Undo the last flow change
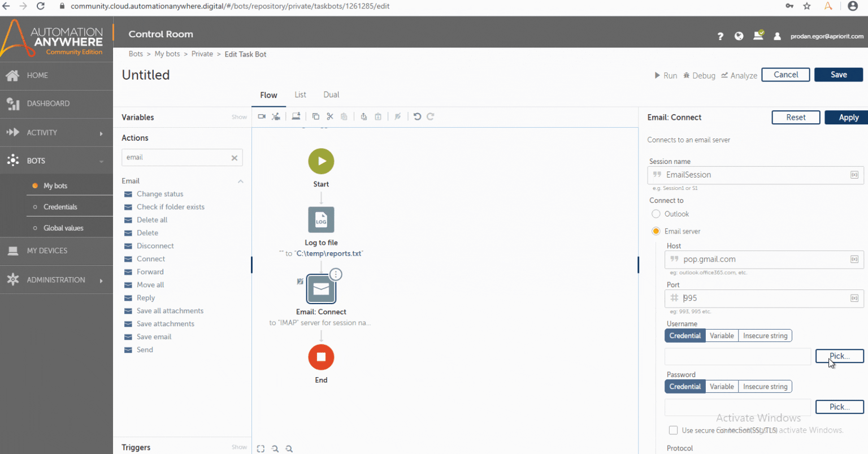The width and height of the screenshot is (868, 454). [x=417, y=116]
